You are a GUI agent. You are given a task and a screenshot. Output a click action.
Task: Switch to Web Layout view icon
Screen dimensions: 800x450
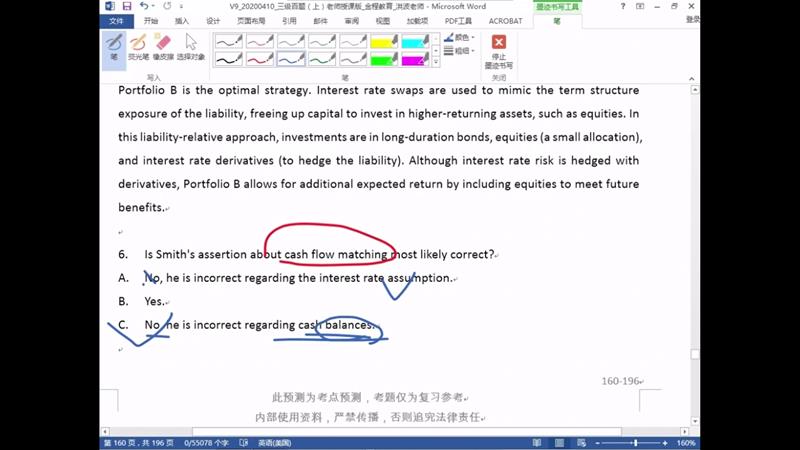[581, 443]
